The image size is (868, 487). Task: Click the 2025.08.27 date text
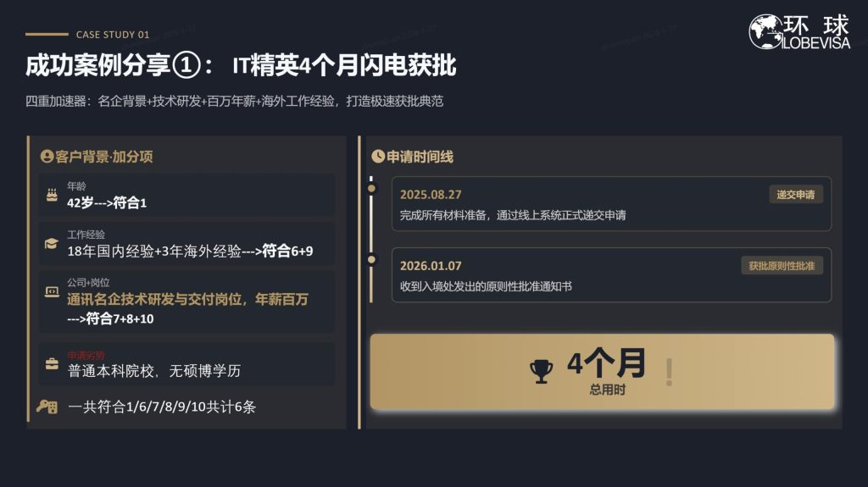[431, 195]
